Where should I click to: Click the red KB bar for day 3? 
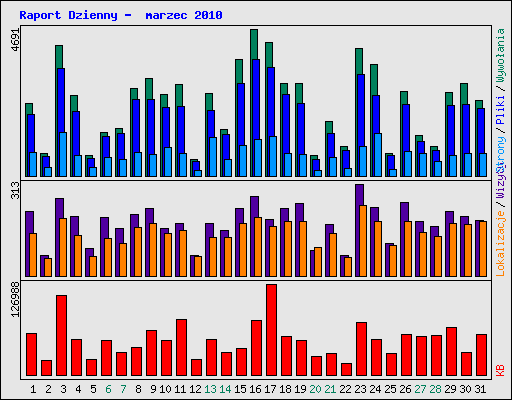click(61, 335)
